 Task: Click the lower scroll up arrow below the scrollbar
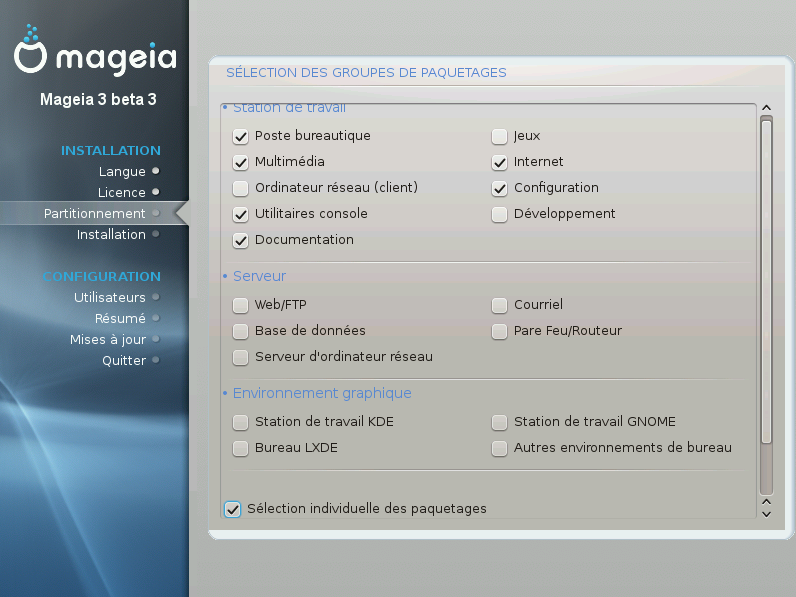click(x=767, y=502)
